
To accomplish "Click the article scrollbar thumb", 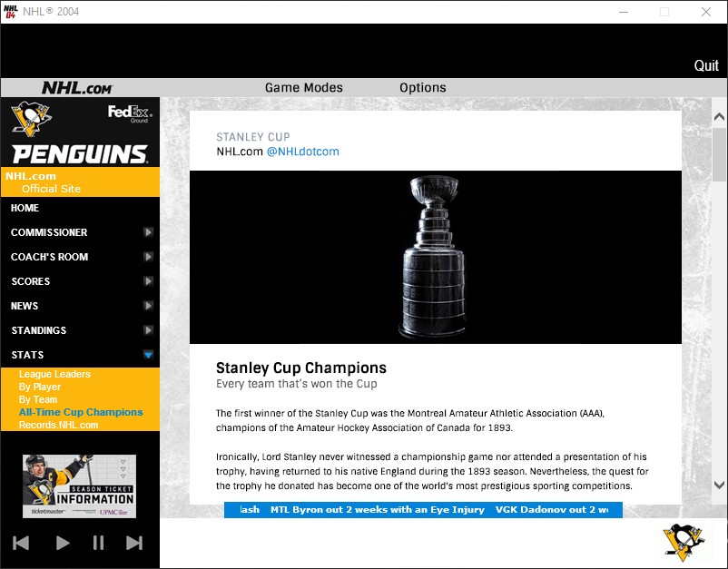I will click(x=719, y=154).
